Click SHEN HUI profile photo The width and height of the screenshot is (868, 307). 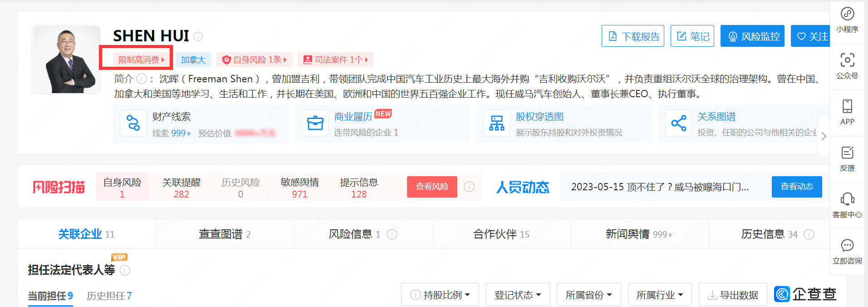coord(66,59)
